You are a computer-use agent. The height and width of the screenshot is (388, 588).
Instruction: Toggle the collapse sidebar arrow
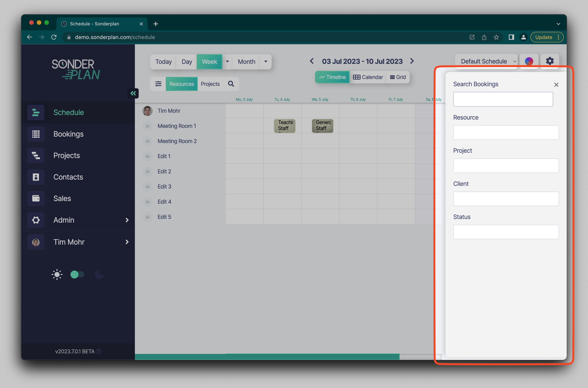(x=133, y=93)
